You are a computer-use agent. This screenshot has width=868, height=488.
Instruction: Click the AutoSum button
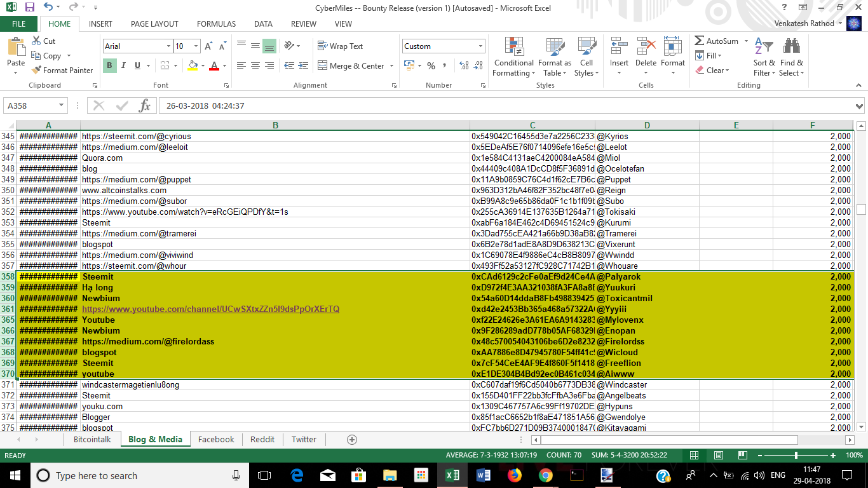716,41
